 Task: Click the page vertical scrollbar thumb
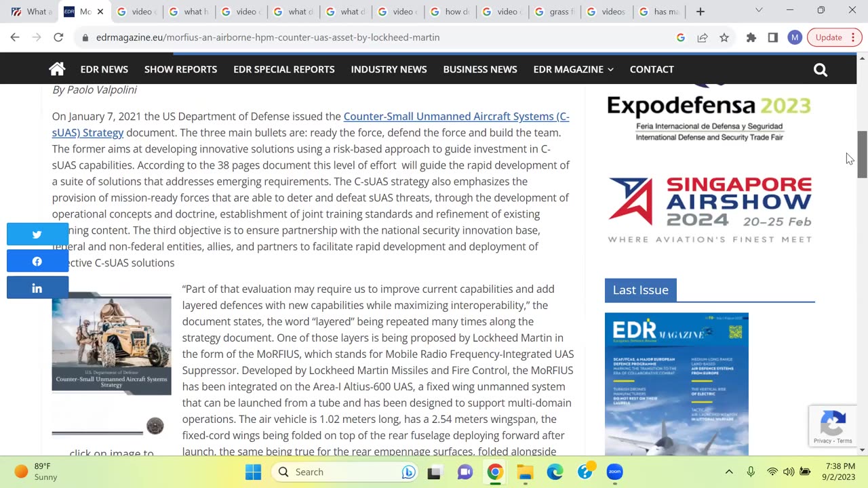[x=862, y=155]
